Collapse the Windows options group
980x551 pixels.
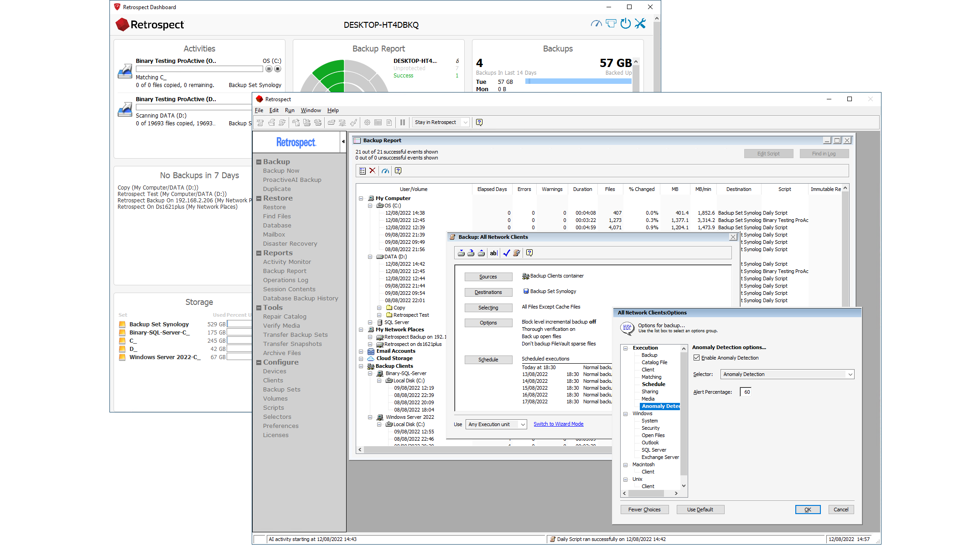(x=626, y=414)
